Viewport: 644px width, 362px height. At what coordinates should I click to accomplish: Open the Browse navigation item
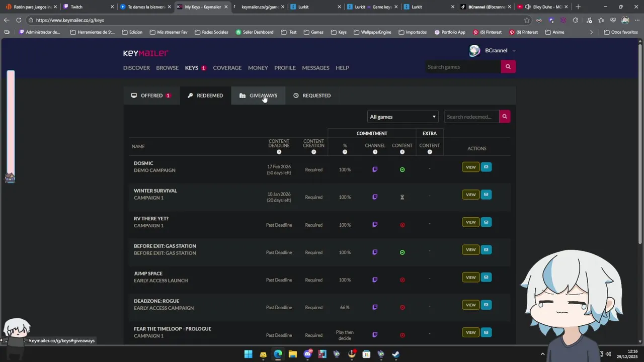click(x=167, y=68)
